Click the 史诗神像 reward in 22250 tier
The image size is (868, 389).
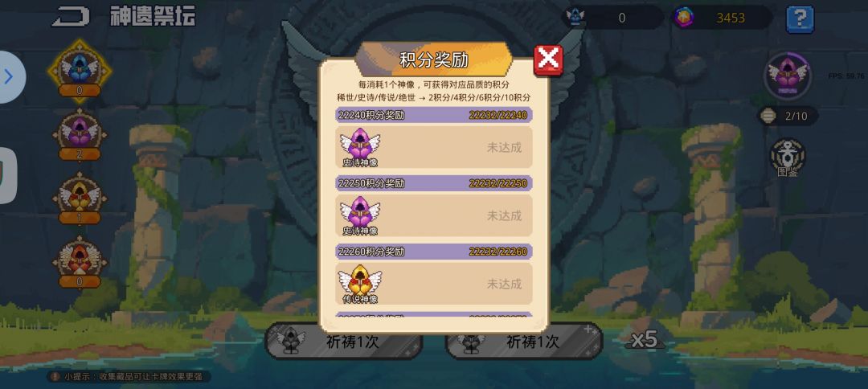tap(360, 215)
